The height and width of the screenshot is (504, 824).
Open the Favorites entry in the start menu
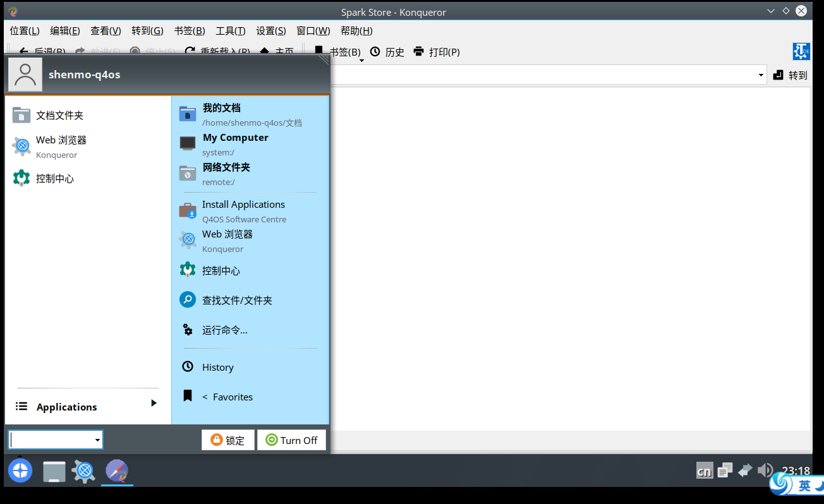tap(232, 397)
